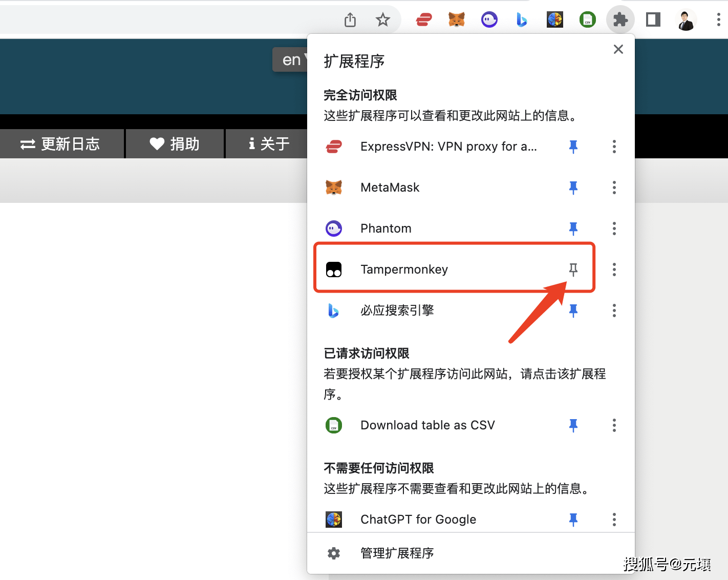728x580 pixels.
Task: Open more options for ExpressVPN extension
Action: tap(614, 147)
